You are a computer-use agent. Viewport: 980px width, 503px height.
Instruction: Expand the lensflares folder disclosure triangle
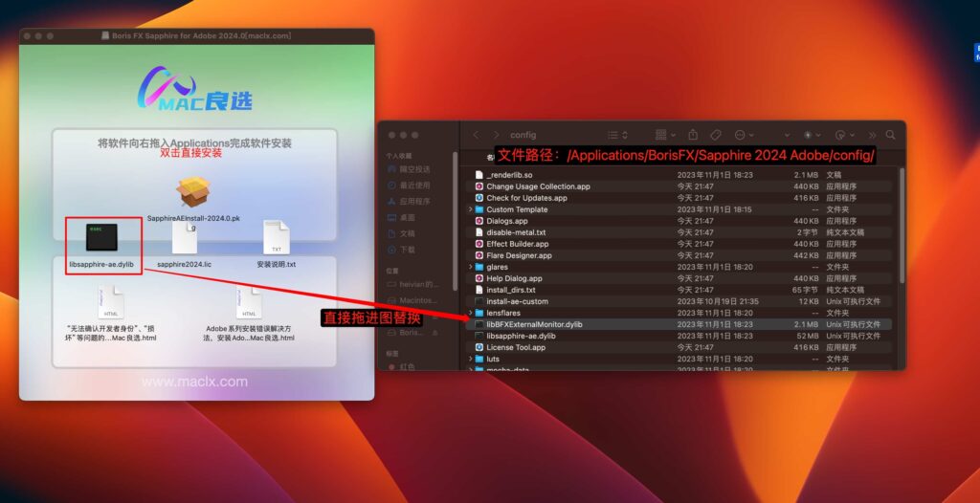pyautogui.click(x=470, y=313)
